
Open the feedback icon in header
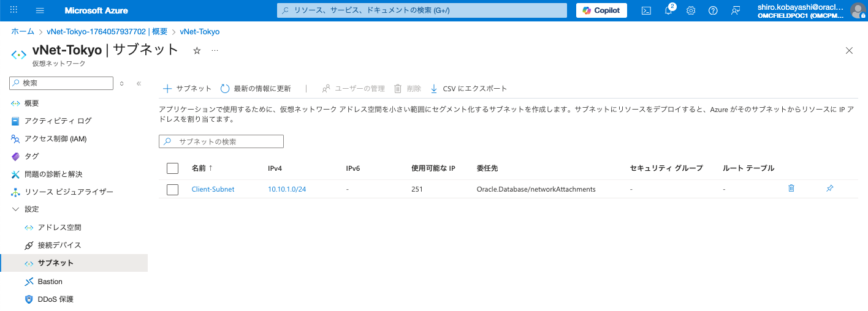[735, 10]
